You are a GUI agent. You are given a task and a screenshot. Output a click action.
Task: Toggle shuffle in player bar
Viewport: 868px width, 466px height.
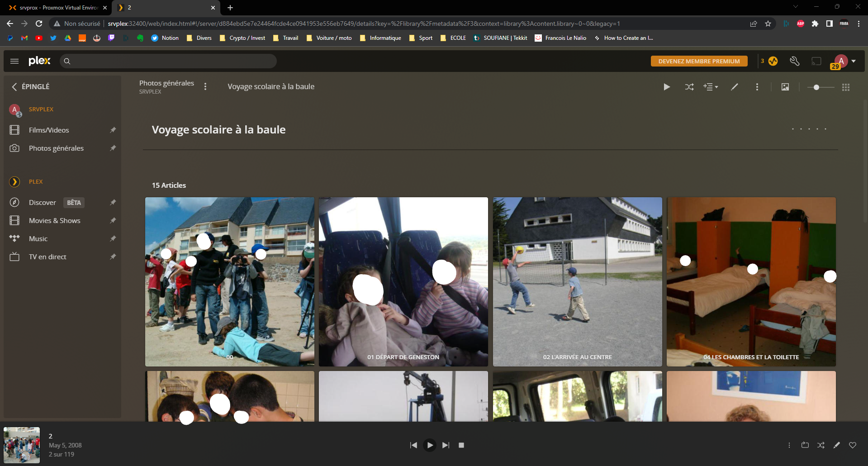coord(821,445)
